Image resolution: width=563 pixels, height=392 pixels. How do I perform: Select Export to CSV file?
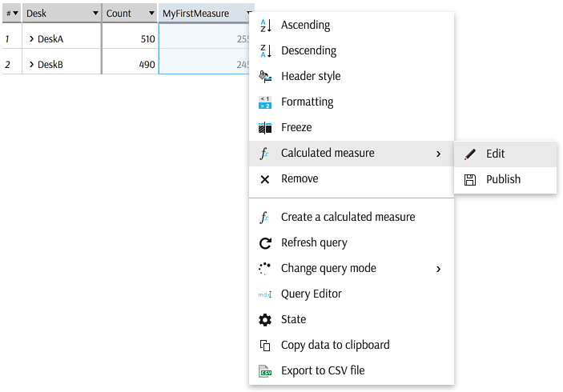(352, 371)
